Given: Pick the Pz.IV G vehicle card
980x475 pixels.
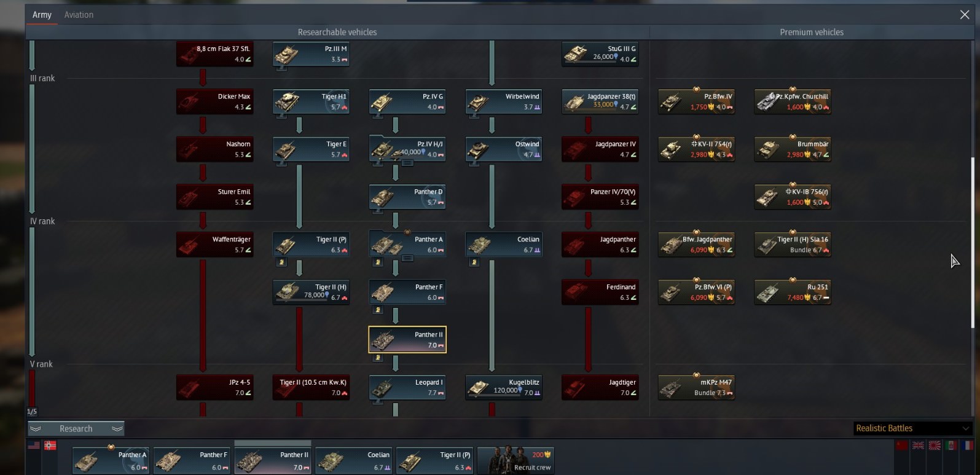Looking at the screenshot, I should coord(407,101).
